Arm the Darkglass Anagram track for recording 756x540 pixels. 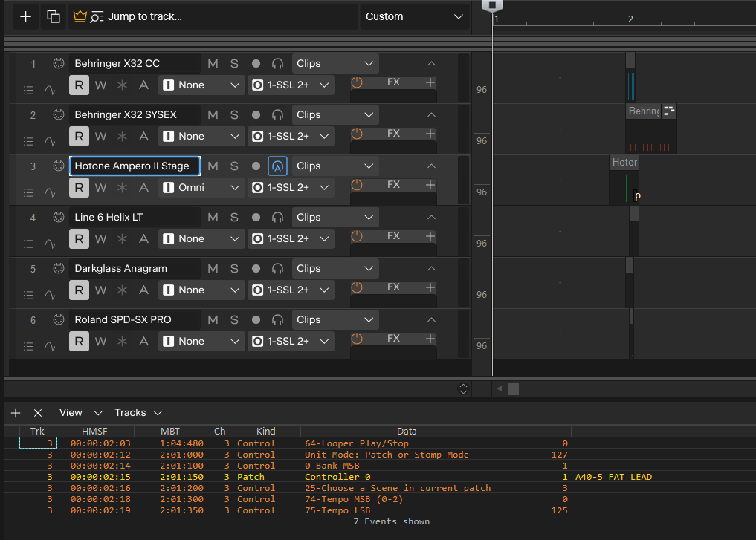(x=256, y=269)
